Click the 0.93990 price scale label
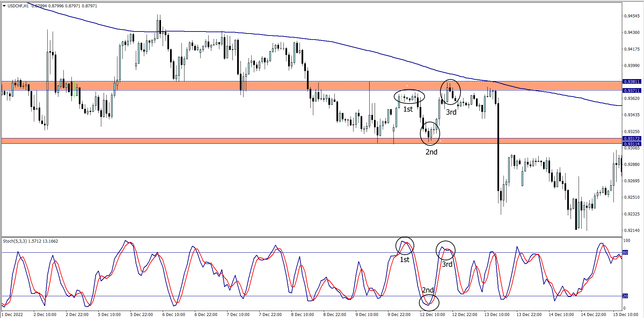The width and height of the screenshot is (644, 318). [x=632, y=66]
